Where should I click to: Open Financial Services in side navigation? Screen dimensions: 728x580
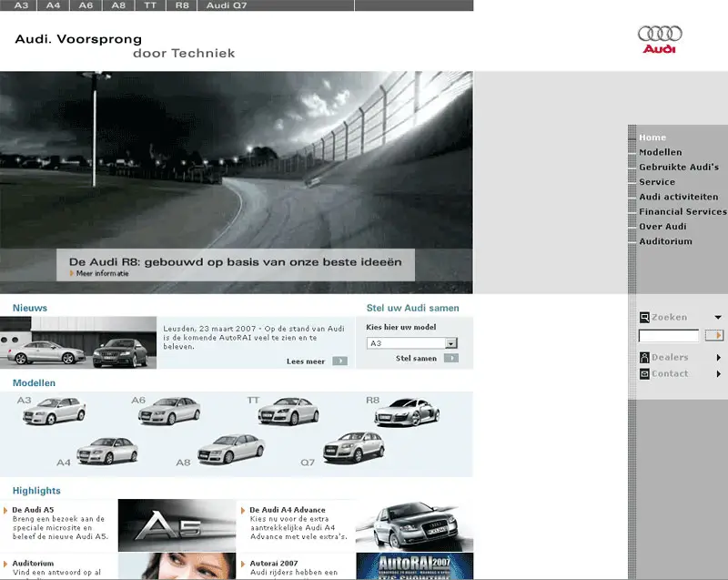[682, 212]
